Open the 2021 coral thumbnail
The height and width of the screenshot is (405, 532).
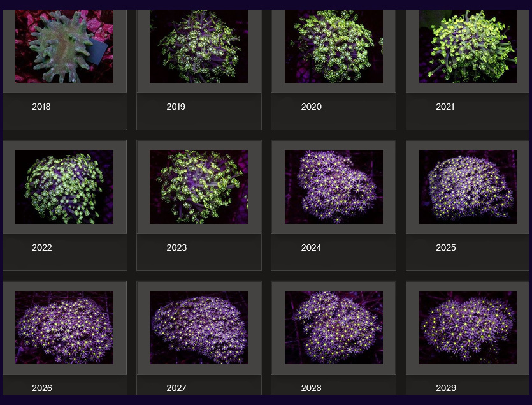pos(468,46)
